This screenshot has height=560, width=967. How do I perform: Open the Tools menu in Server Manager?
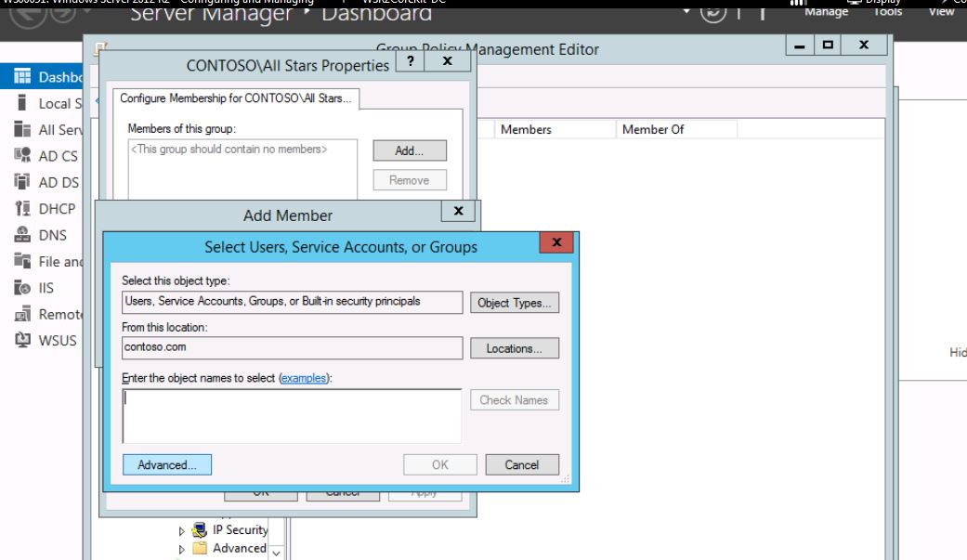tap(887, 11)
